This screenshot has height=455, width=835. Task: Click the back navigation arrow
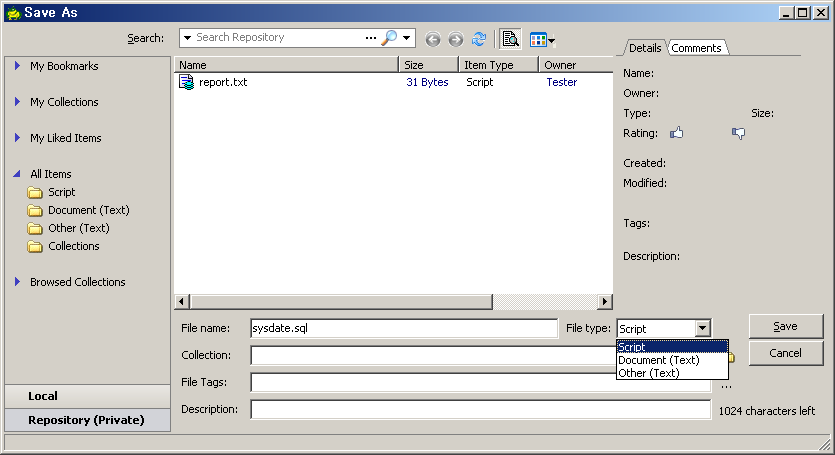pos(433,40)
